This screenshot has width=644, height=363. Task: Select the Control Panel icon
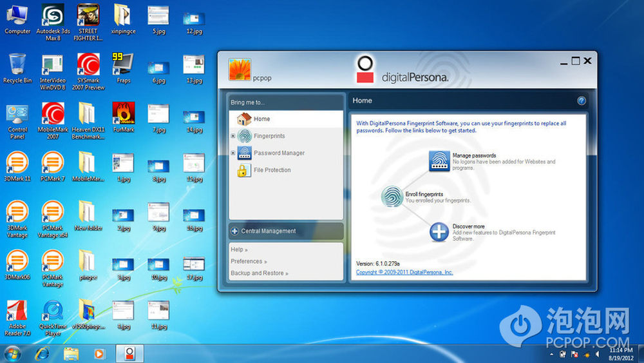17,122
